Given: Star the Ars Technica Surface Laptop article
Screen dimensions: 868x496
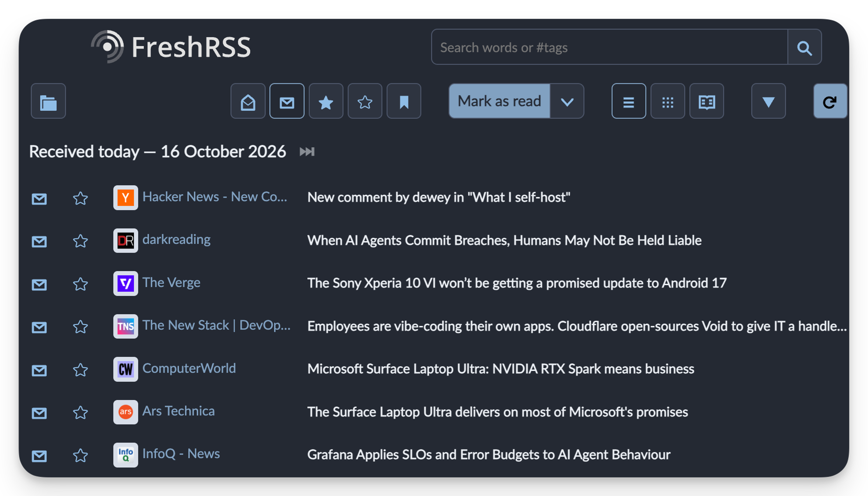Looking at the screenshot, I should coord(80,413).
